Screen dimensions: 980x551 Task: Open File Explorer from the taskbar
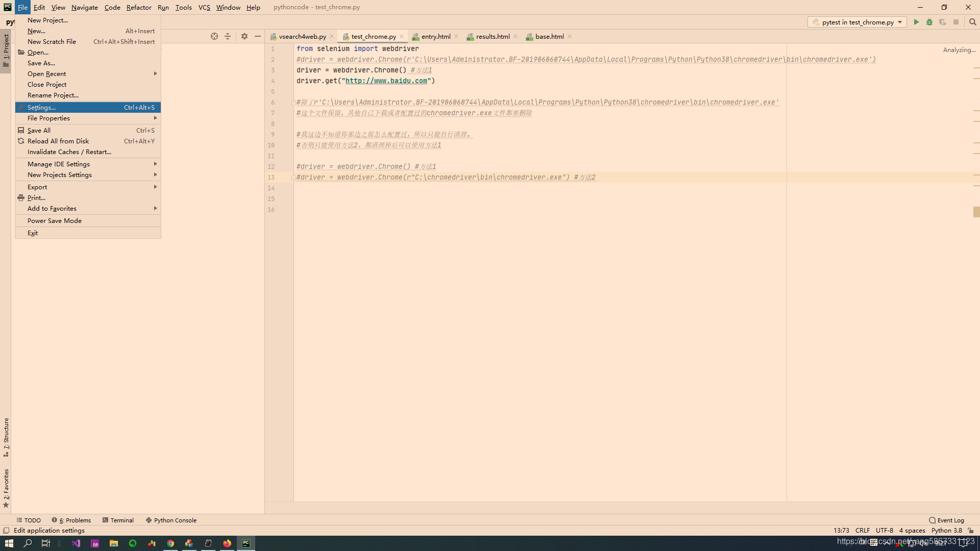point(114,543)
